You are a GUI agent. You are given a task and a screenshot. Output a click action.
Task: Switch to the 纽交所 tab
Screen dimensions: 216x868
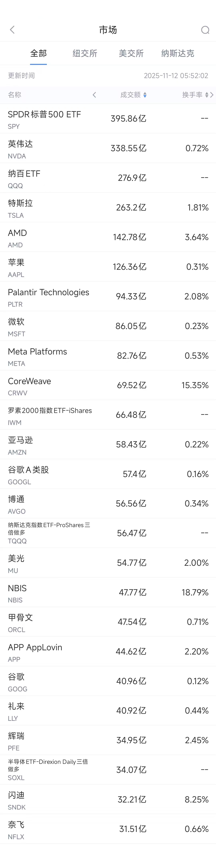pyautogui.click(x=85, y=53)
